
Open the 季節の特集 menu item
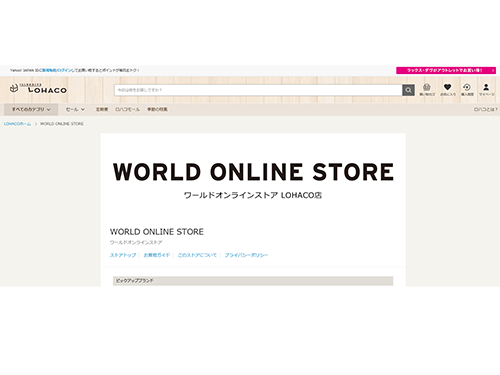[157, 109]
